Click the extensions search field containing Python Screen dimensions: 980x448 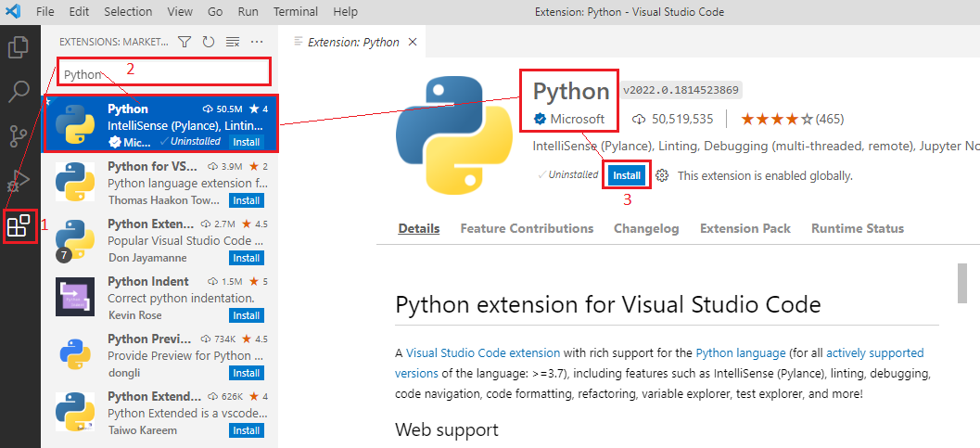click(x=164, y=71)
